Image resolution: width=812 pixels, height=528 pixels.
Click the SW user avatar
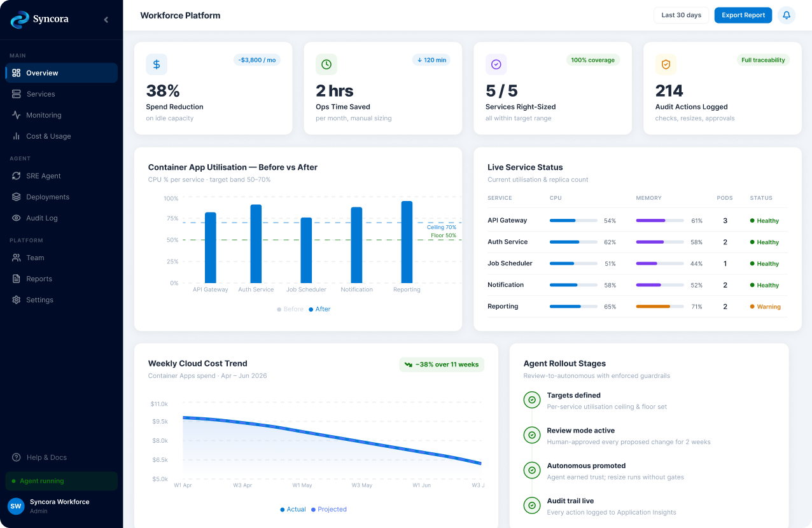point(16,506)
